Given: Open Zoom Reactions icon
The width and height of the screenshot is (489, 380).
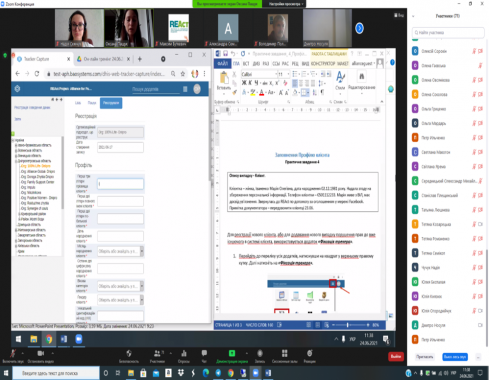Looking at the screenshot, I should click(x=310, y=353).
